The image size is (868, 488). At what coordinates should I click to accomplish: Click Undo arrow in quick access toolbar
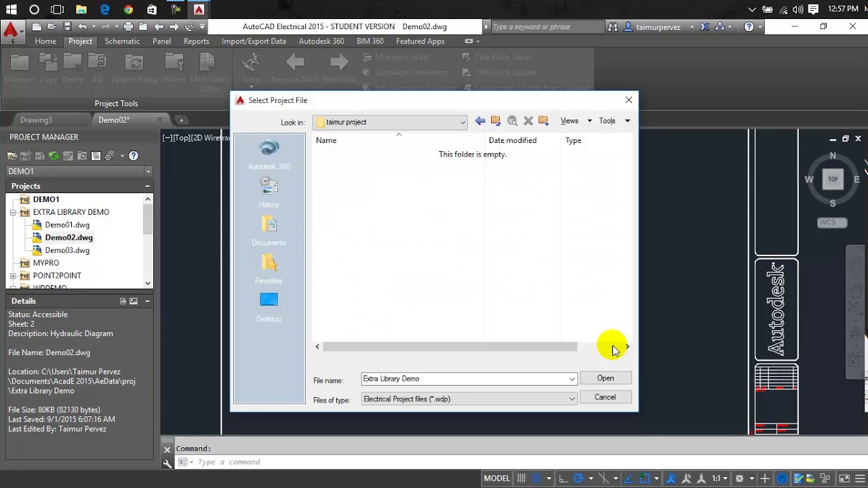[83, 26]
